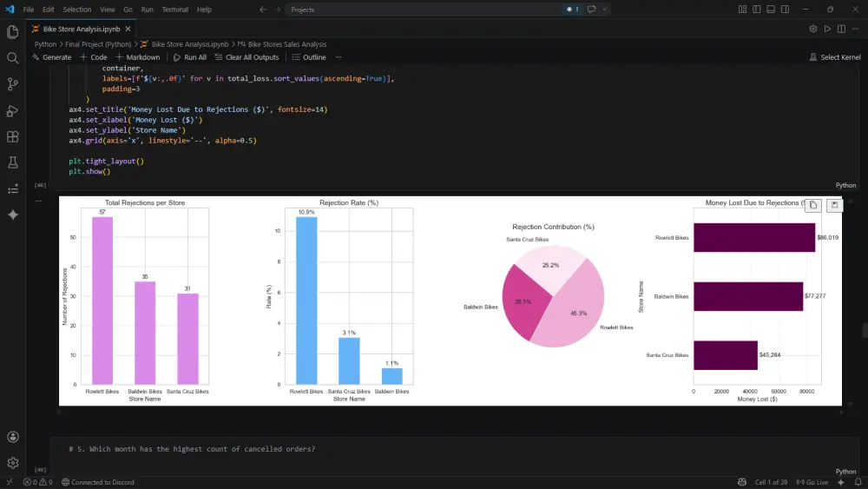Open the View menu
868x489 pixels.
click(108, 10)
